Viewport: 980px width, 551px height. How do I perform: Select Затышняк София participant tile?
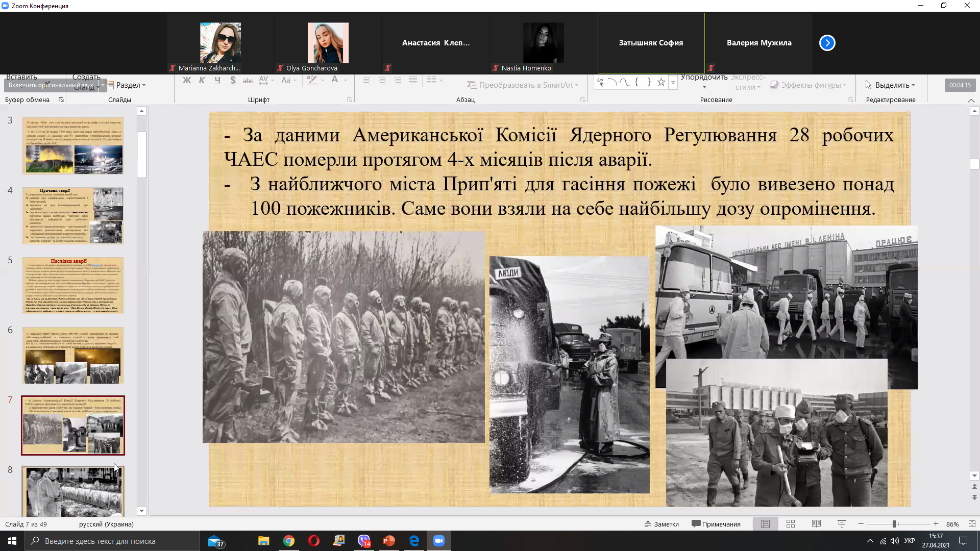click(651, 43)
